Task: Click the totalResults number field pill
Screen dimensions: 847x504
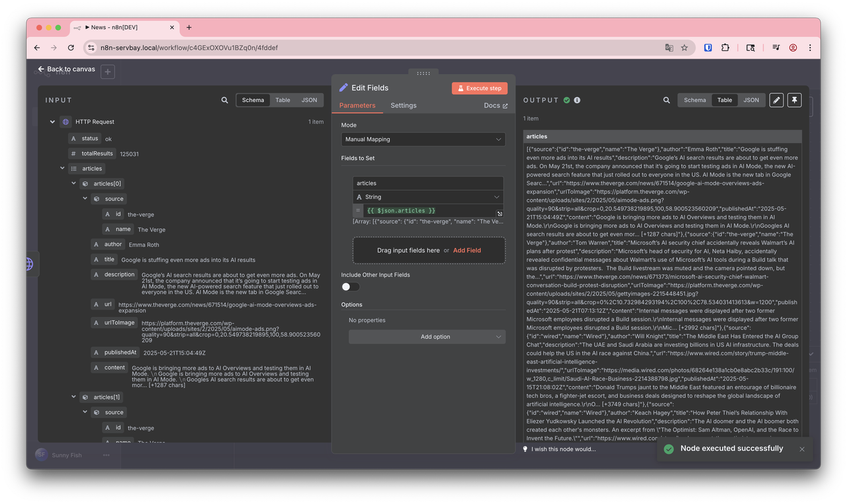Action: [92, 153]
